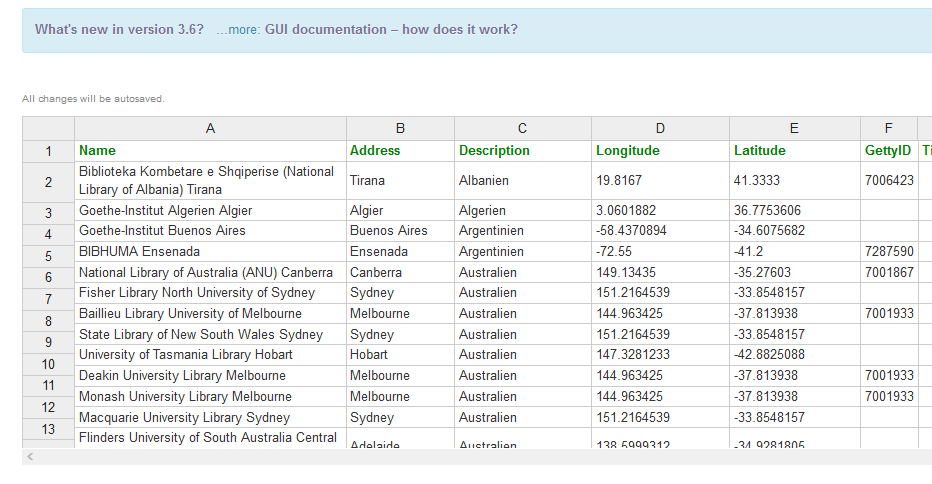This screenshot has width=932, height=484.
Task: Select row 5 header
Action: pyautogui.click(x=48, y=256)
